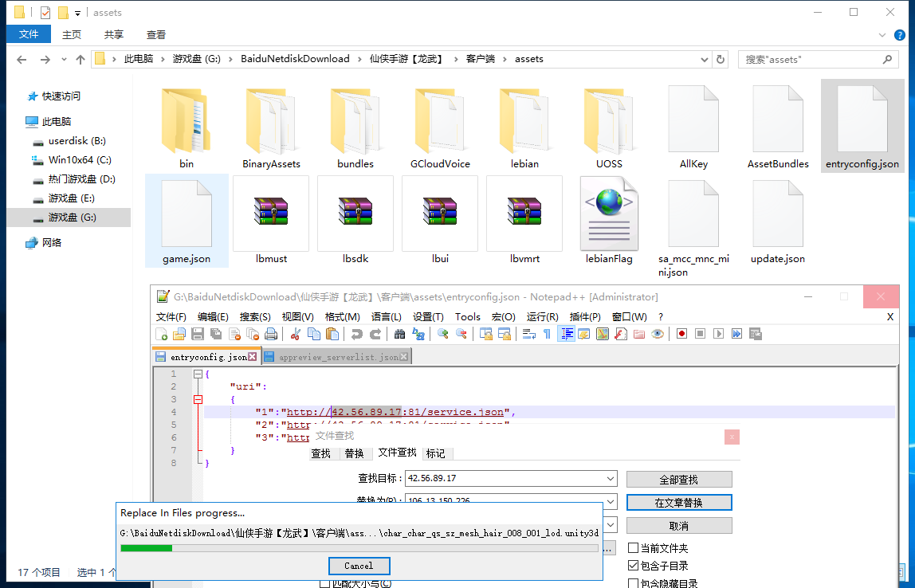Open the 替换为 dropdown list
This screenshot has width=915, height=588.
pyautogui.click(x=611, y=502)
